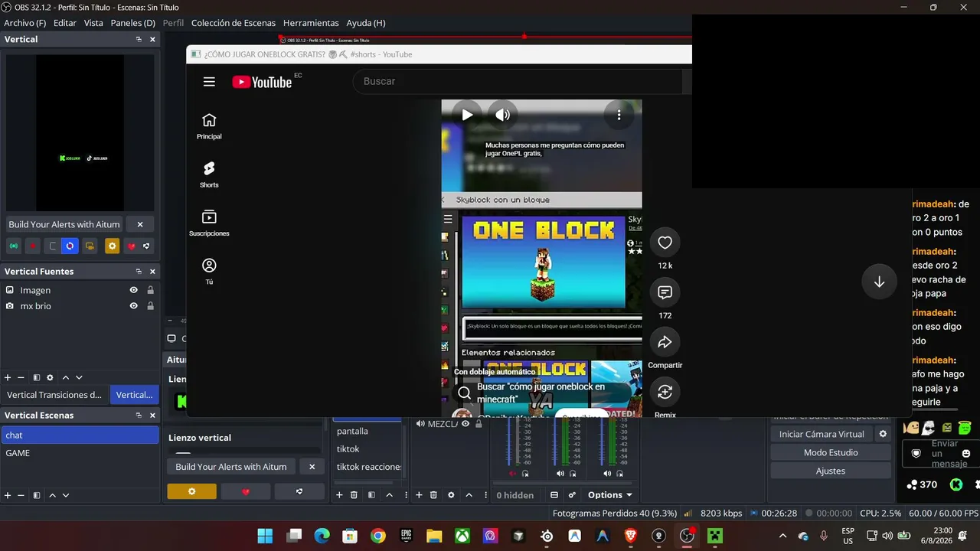Click the red record icon in Vertical dock
Viewport: 980px width, 551px height.
pos(33,246)
